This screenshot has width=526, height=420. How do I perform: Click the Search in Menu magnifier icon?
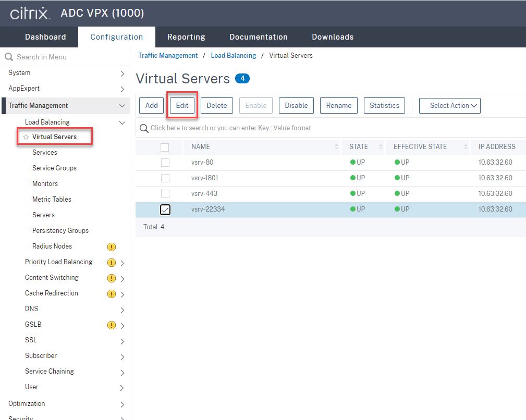point(8,57)
